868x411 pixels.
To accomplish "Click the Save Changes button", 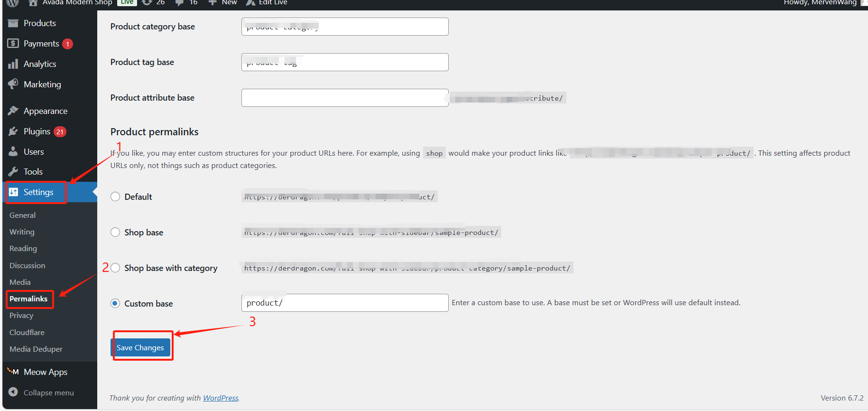I will [x=140, y=348].
